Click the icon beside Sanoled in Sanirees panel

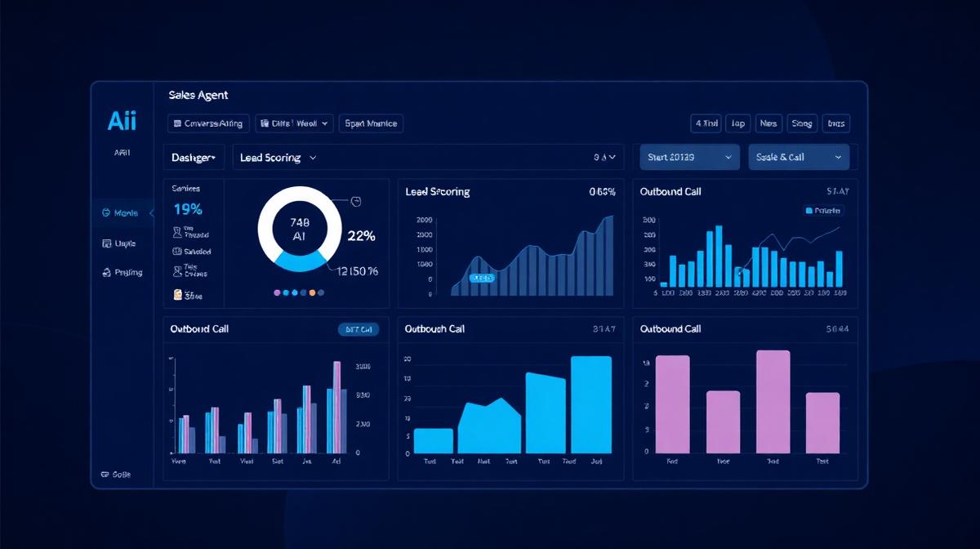177,252
